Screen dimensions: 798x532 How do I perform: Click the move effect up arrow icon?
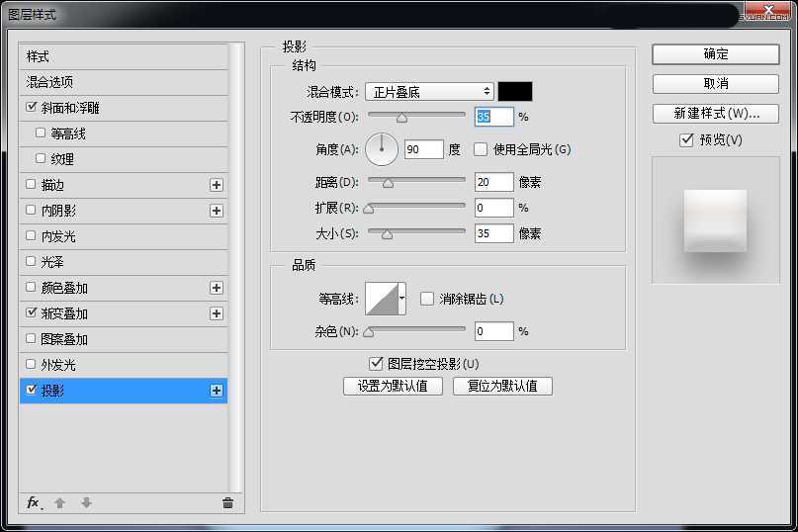(x=59, y=502)
